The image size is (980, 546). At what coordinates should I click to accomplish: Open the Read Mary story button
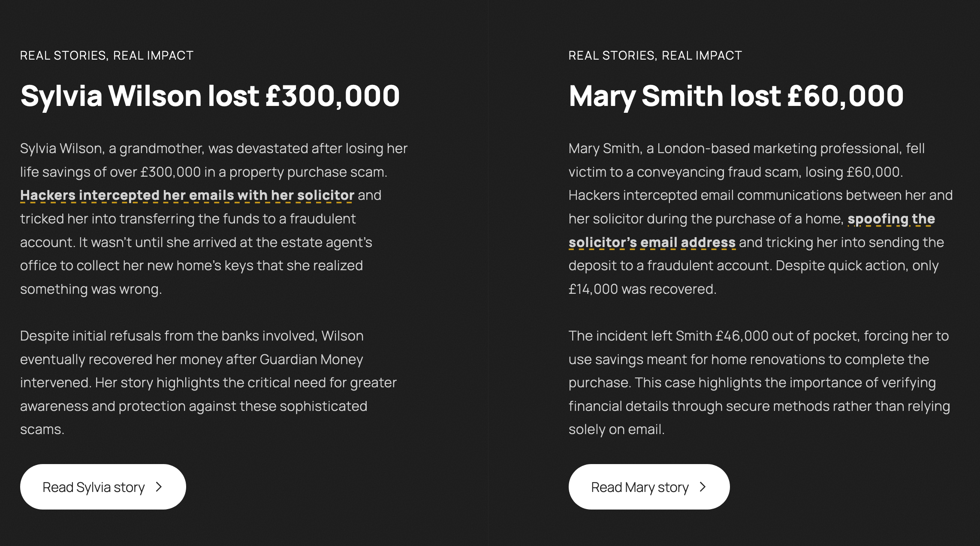[649, 487]
